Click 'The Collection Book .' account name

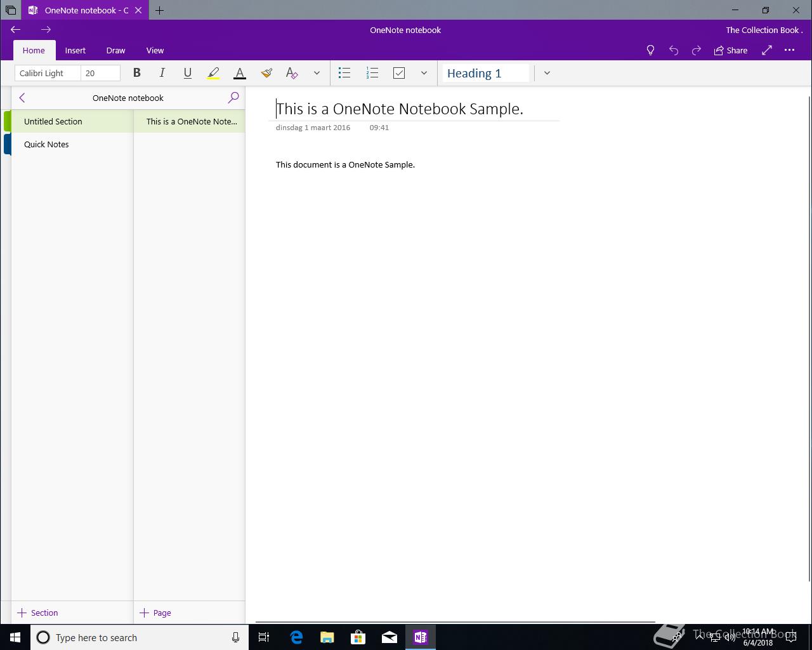[x=764, y=30]
